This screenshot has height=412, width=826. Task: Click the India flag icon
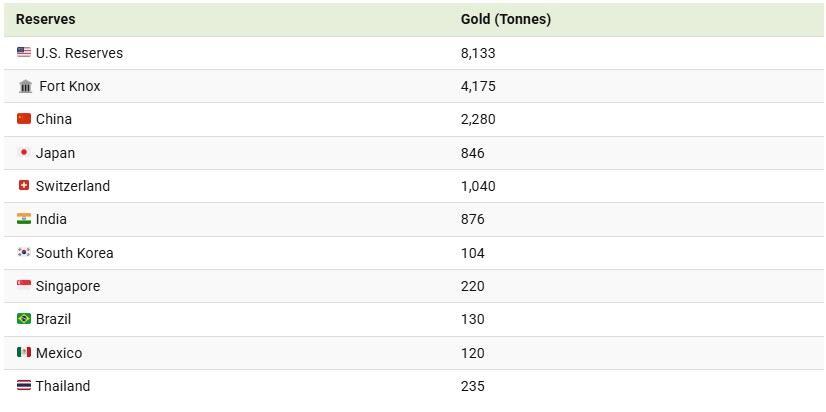[x=24, y=219]
